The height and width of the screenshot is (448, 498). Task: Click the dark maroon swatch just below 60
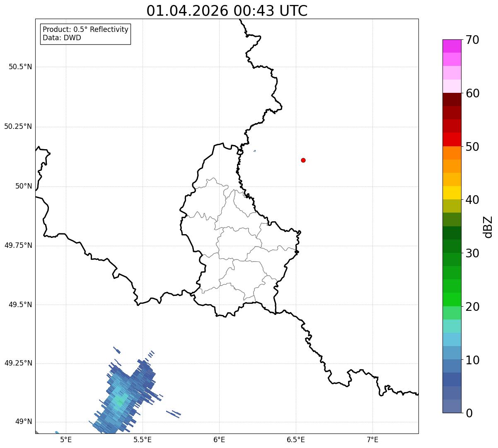point(452,99)
